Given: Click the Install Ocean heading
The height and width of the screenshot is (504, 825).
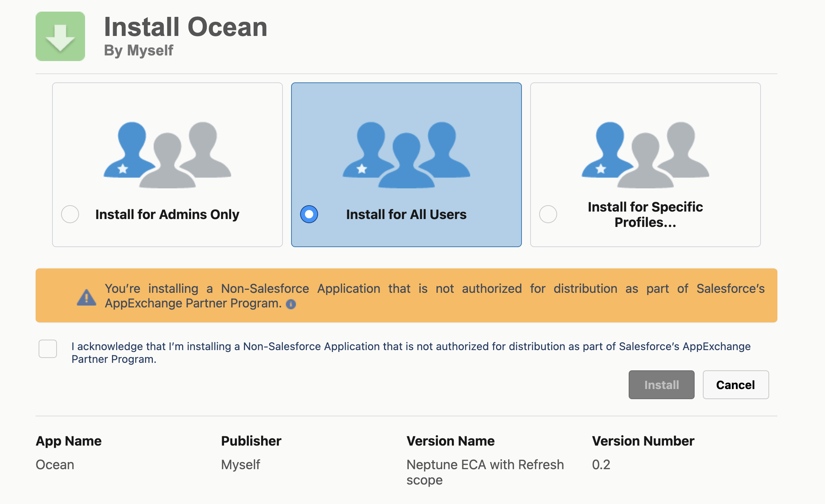Looking at the screenshot, I should pos(186,27).
